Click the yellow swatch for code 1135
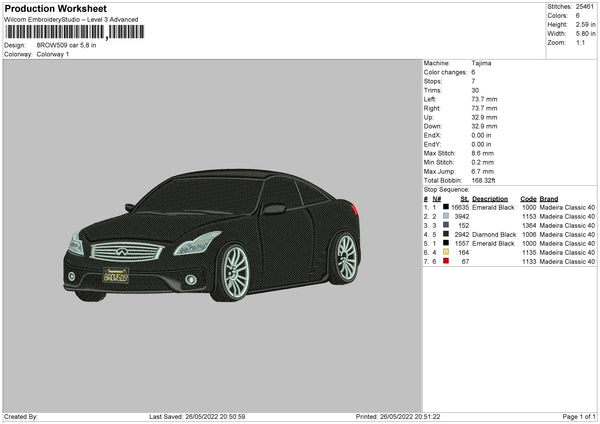 tap(446, 252)
